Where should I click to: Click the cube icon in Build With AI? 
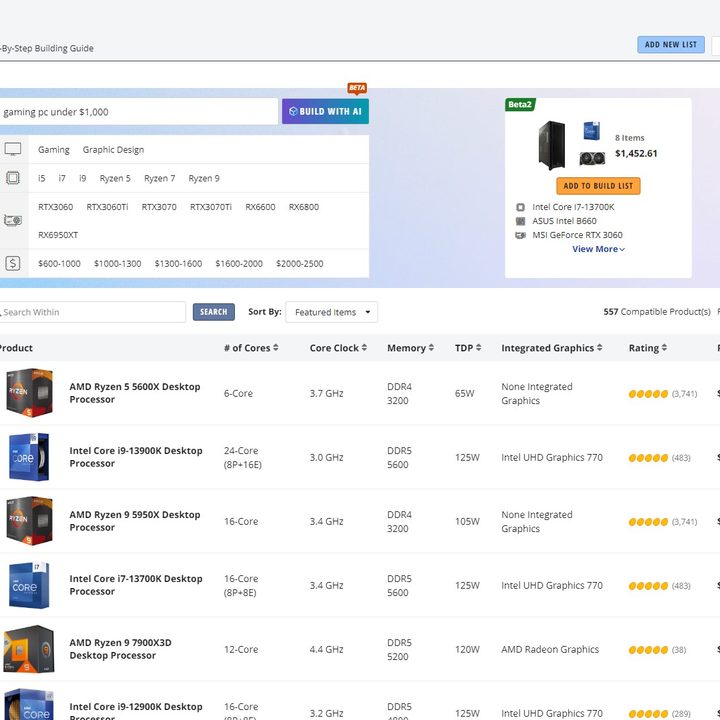(x=293, y=111)
